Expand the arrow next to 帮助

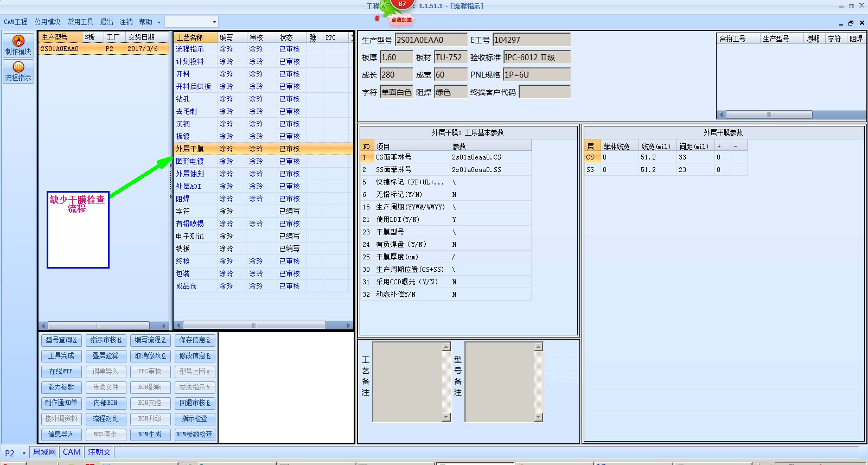(159, 22)
